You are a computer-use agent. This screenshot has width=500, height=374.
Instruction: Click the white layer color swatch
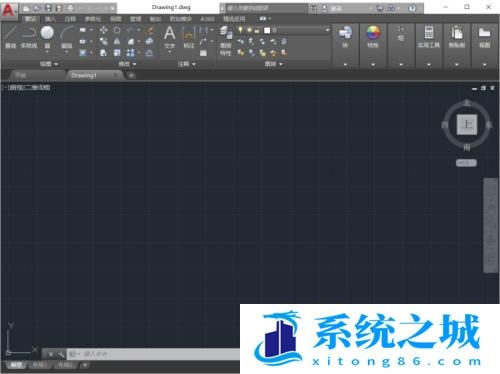click(x=267, y=30)
